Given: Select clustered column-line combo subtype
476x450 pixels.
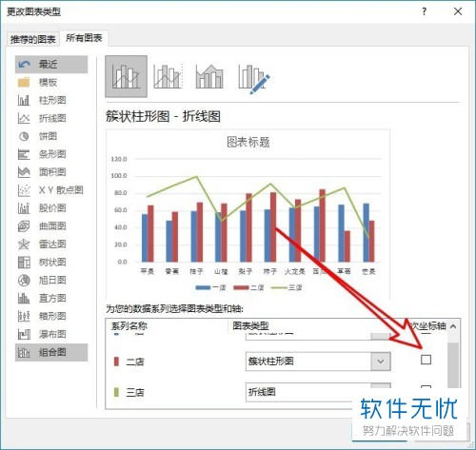Looking at the screenshot, I should 126,76.
